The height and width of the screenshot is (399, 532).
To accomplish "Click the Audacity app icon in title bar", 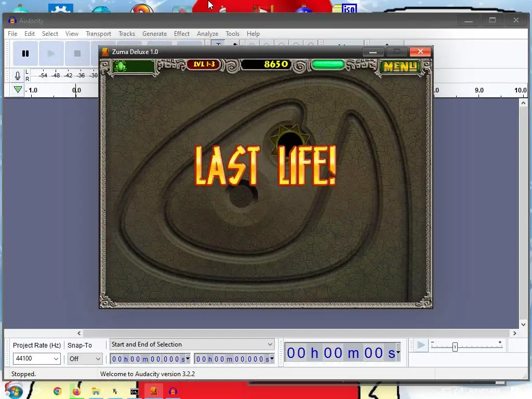I will coord(12,20).
